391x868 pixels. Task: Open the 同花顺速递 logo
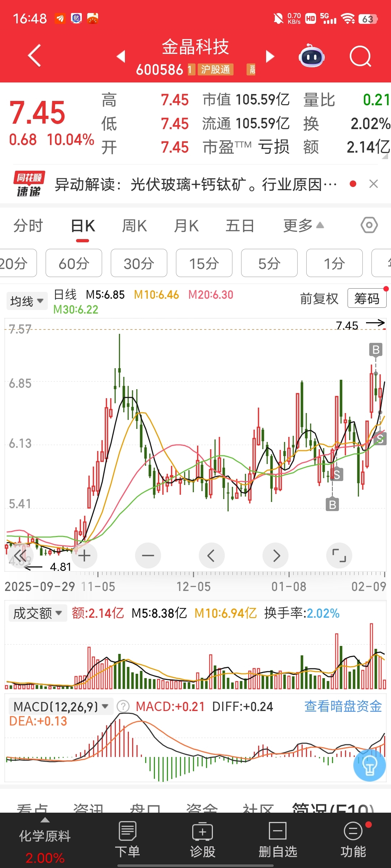[29, 184]
